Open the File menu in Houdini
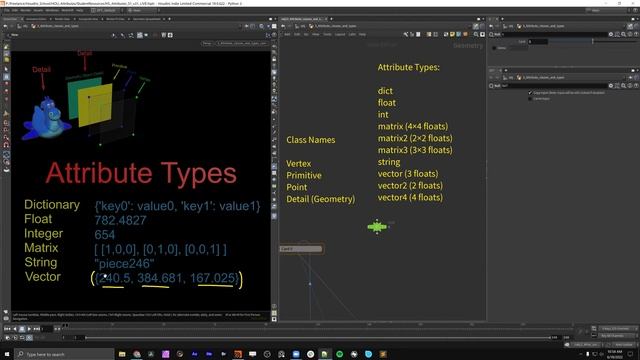Viewport: 640px width, 360px height. 6,10
